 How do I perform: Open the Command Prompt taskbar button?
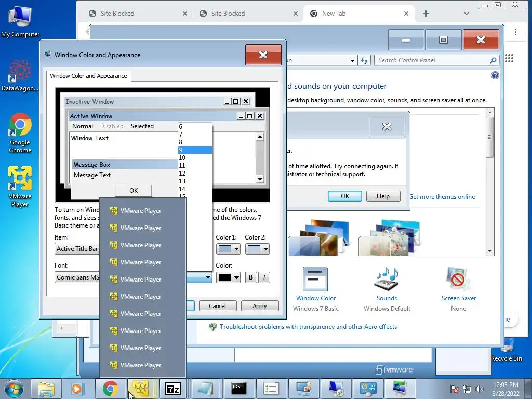click(x=239, y=389)
